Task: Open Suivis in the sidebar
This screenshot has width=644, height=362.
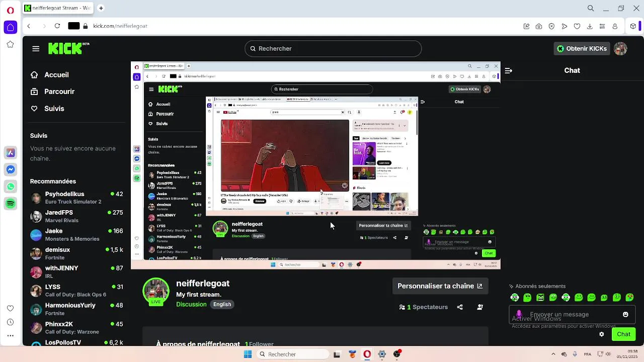Action: (47, 109)
